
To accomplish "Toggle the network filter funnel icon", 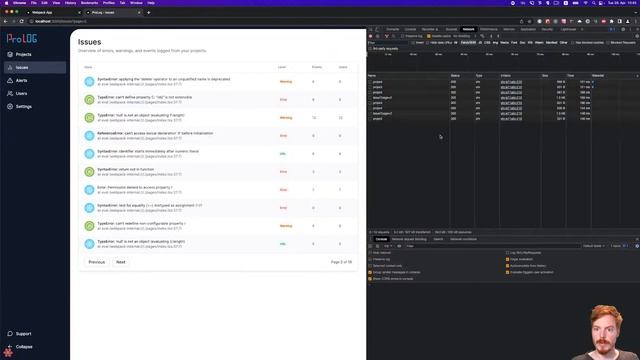I will pos(386,36).
